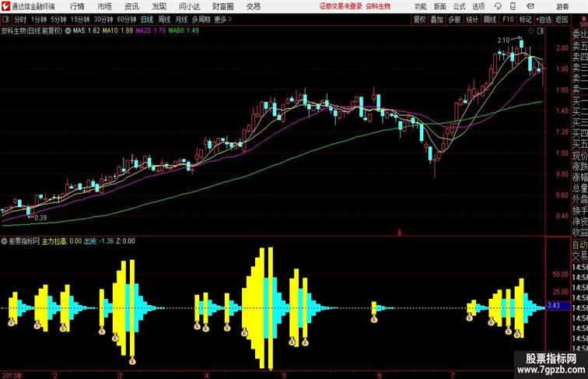Image resolution: width=588 pixels, height=379 pixels.
Task: Switch to 分时 chart tab
Action: (x=20, y=19)
